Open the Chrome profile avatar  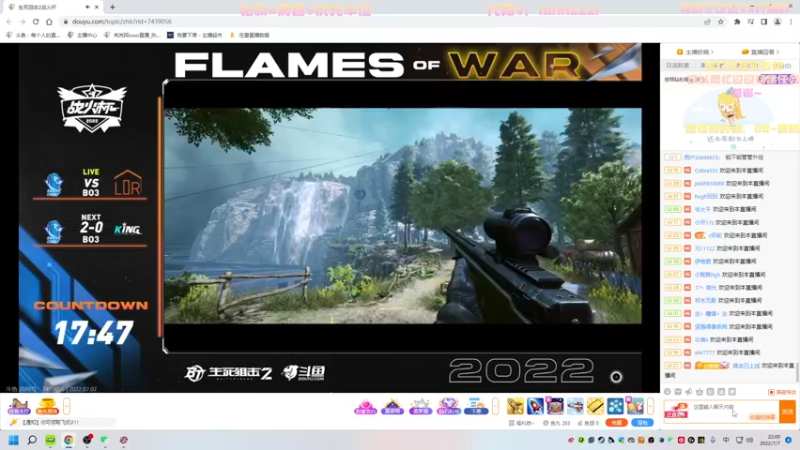[777, 21]
